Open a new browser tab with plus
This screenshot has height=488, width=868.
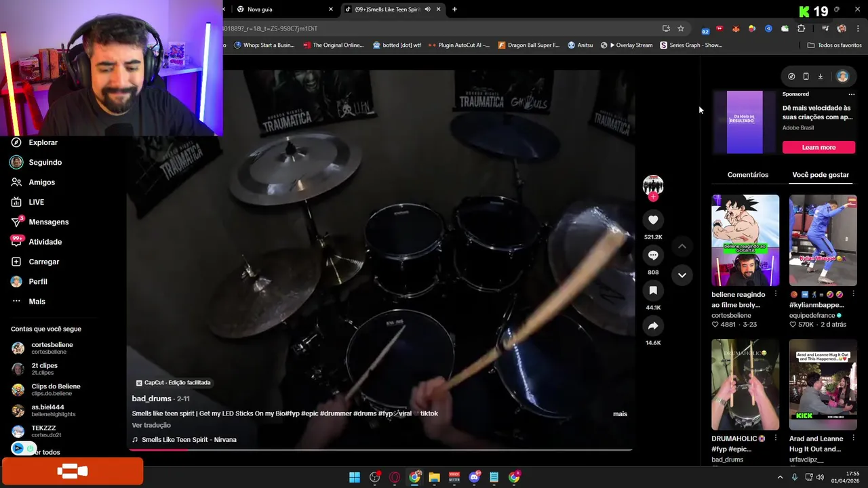454,9
